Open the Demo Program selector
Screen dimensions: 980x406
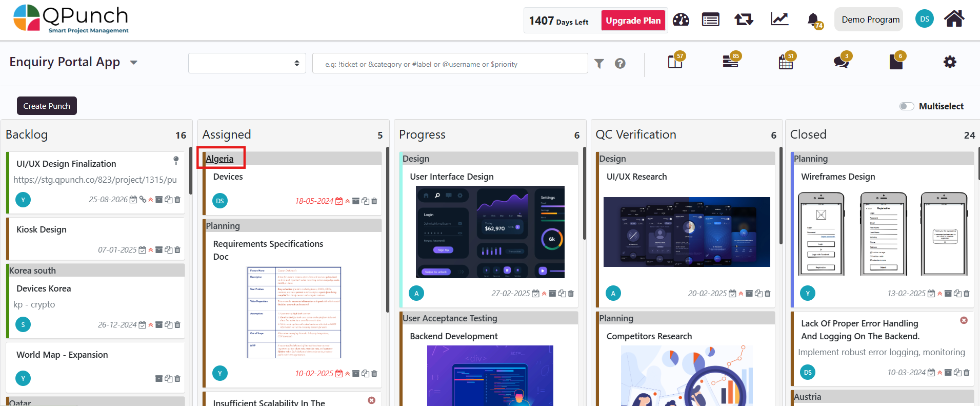tap(870, 20)
